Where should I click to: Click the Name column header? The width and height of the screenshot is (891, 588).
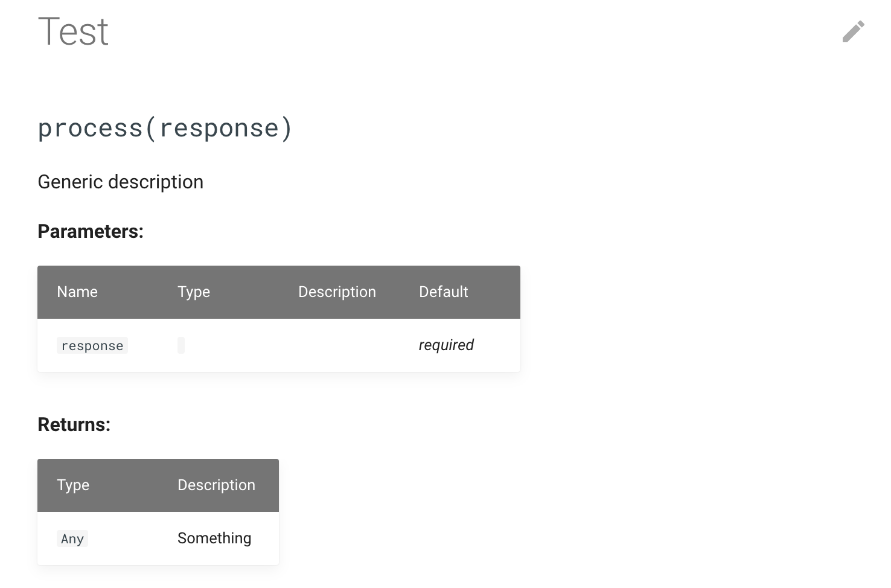tap(77, 292)
